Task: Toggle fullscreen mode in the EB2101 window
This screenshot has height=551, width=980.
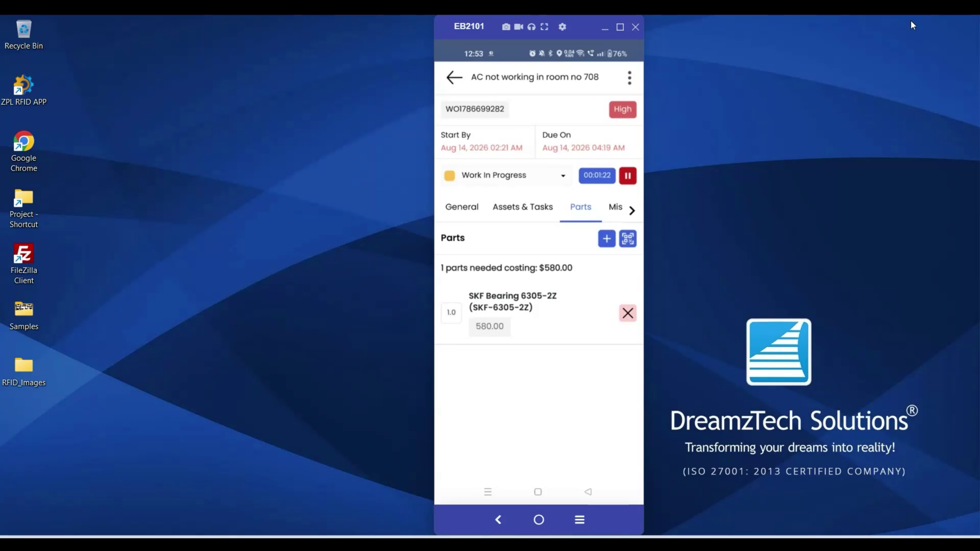Action: [544, 27]
